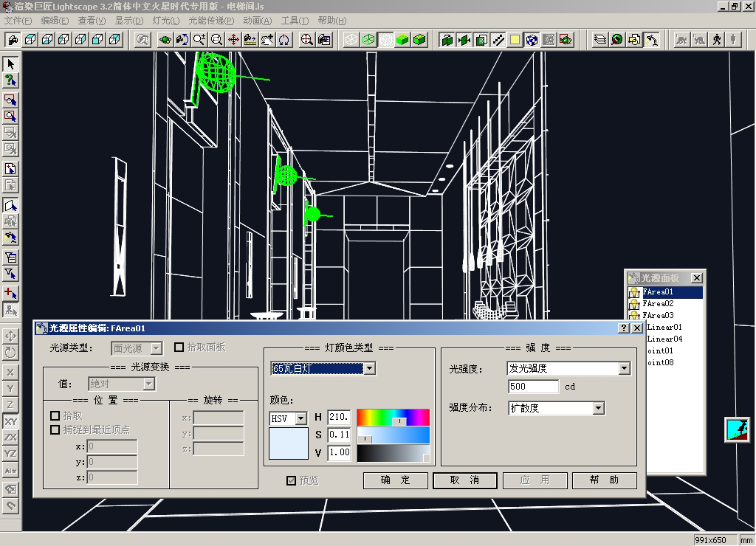Select FArea02 in the light source list
Image resolution: width=756 pixels, height=546 pixels.
coord(658,303)
